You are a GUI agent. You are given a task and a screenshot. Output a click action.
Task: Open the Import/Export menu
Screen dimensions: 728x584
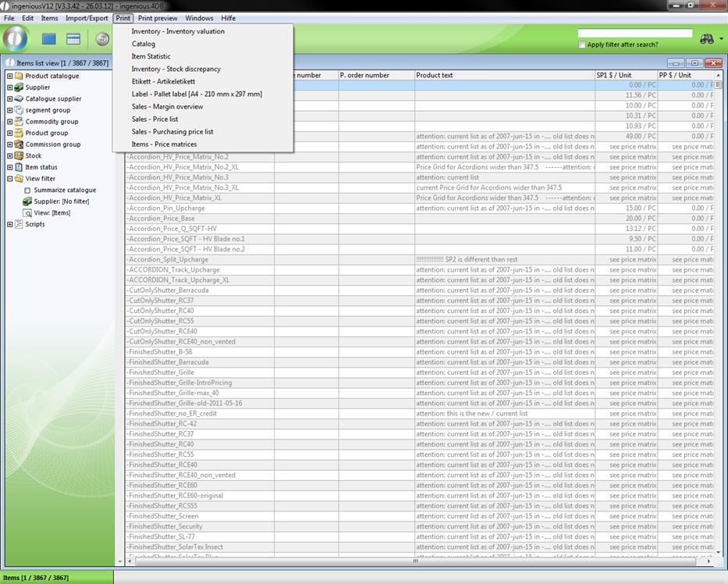pyautogui.click(x=87, y=18)
